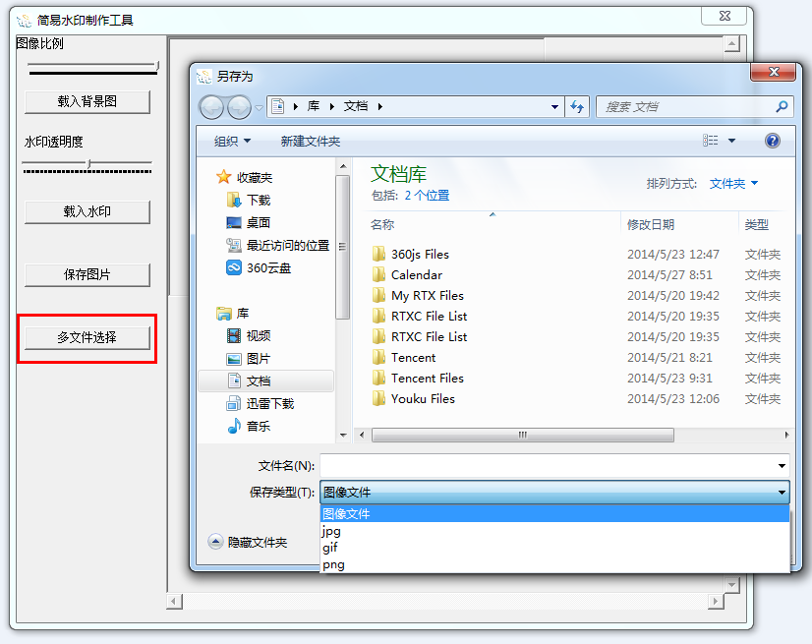Choose jpg in the type list
812x644 pixels.
555,531
